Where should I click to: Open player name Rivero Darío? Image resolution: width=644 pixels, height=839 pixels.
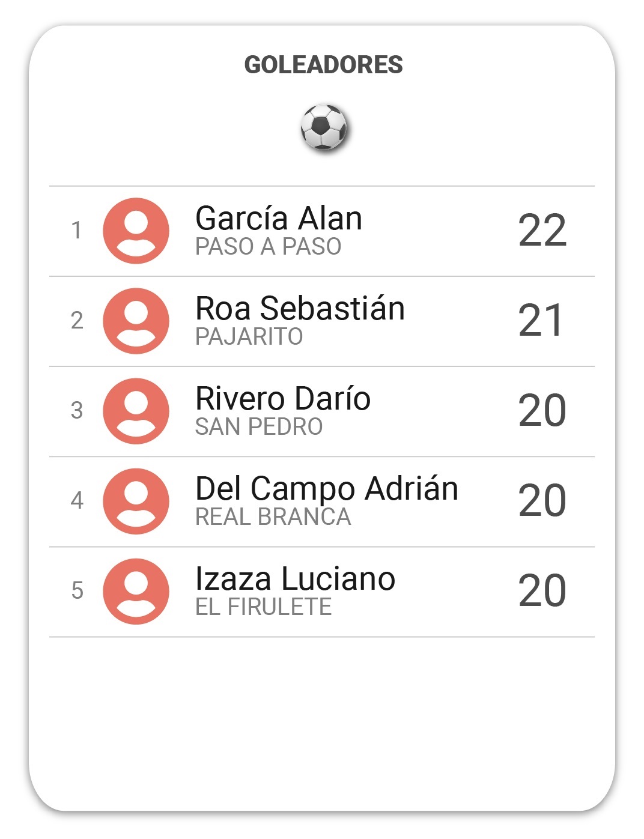pyautogui.click(x=283, y=398)
